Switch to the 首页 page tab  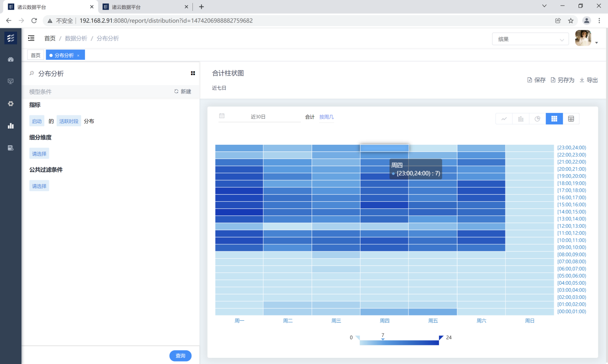pos(36,56)
